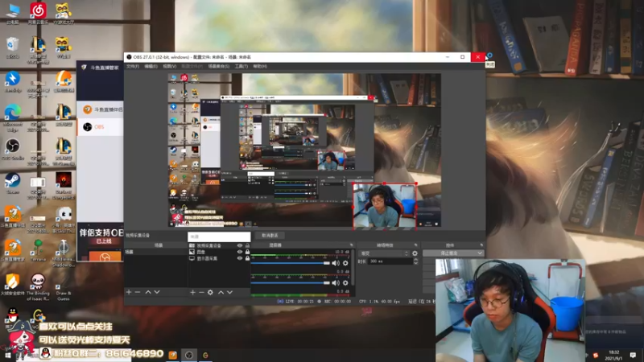
Task: Open the scene transition type dropdown
Action: click(385, 253)
